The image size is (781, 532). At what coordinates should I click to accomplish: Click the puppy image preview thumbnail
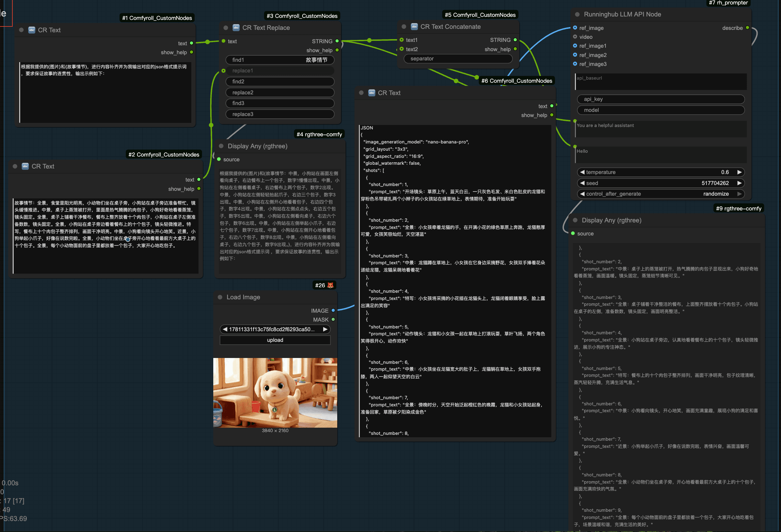(275, 393)
